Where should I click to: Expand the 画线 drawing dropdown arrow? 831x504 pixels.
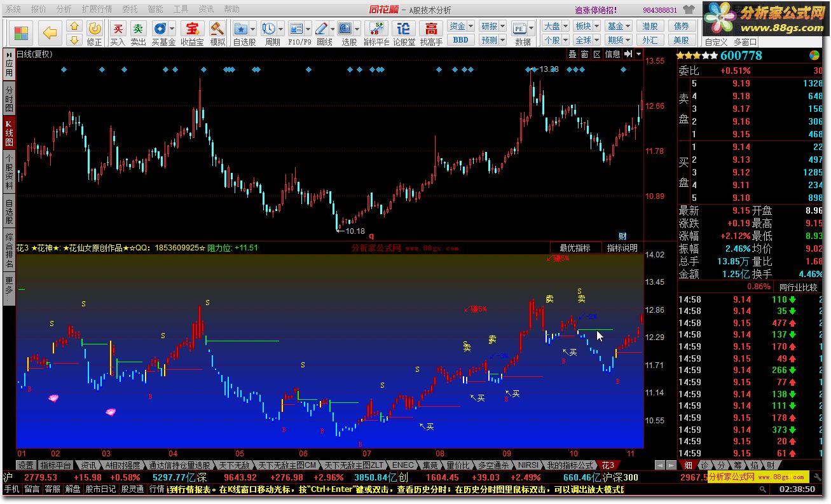tap(333, 29)
